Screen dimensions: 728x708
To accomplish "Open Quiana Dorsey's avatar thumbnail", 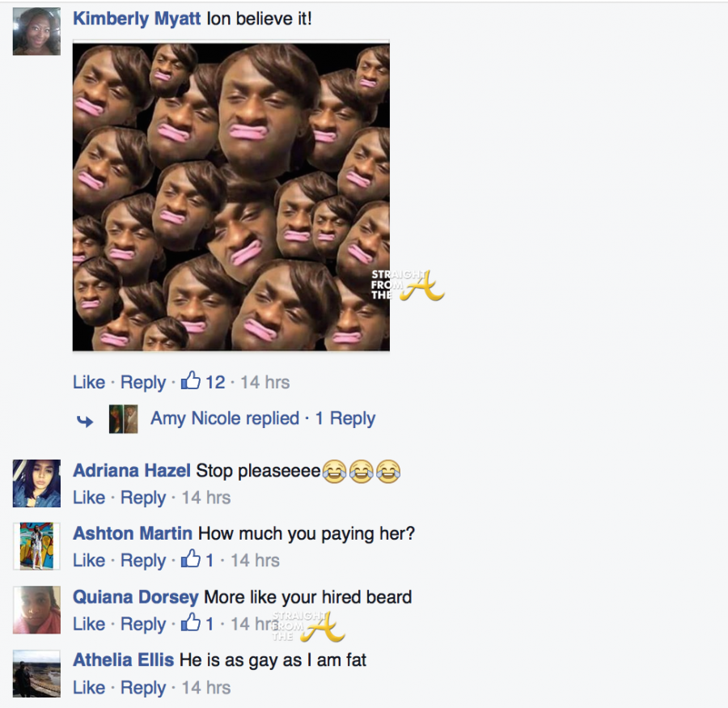I will point(36,610).
